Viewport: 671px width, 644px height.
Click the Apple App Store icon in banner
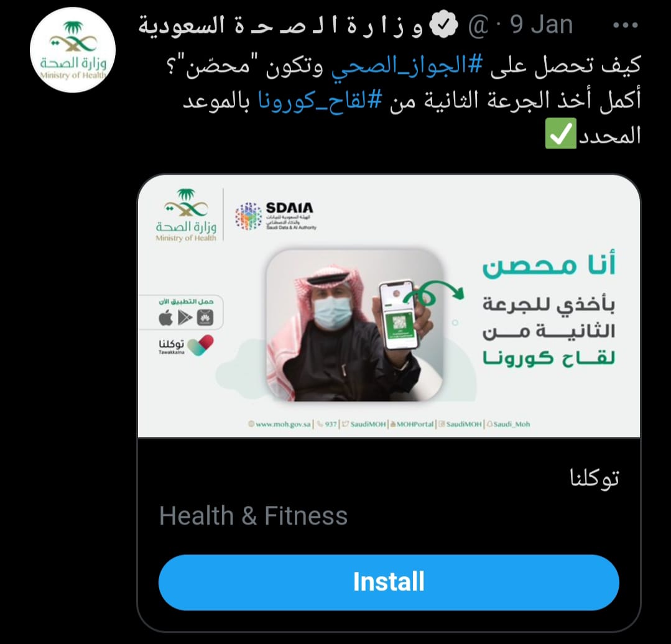[x=165, y=318]
